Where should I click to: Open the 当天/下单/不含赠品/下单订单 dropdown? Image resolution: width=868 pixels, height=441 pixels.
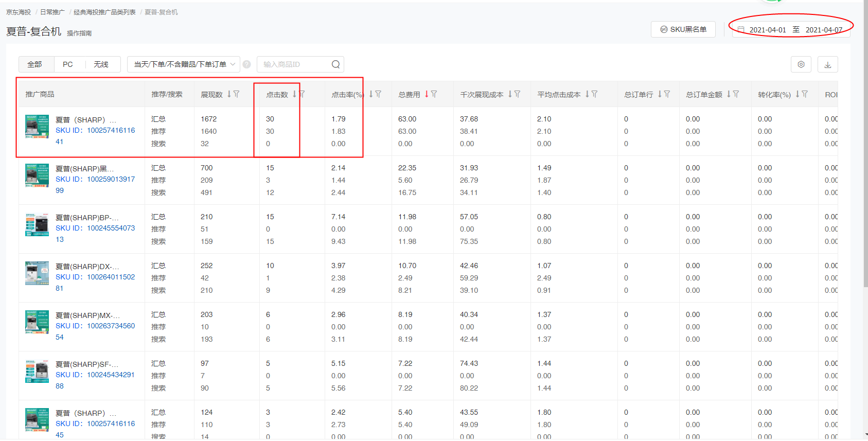[x=184, y=64]
